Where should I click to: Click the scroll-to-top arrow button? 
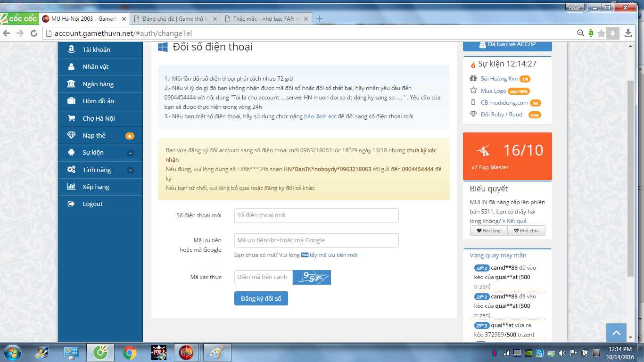click(x=616, y=333)
